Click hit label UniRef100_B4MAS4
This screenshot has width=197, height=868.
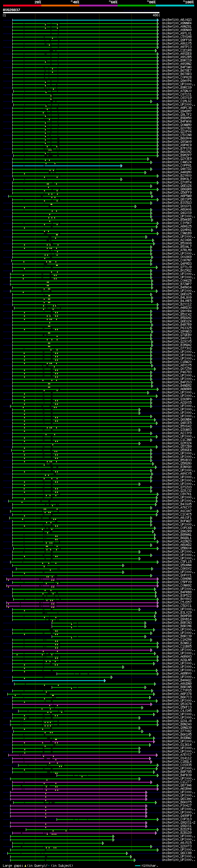[x=177, y=287]
